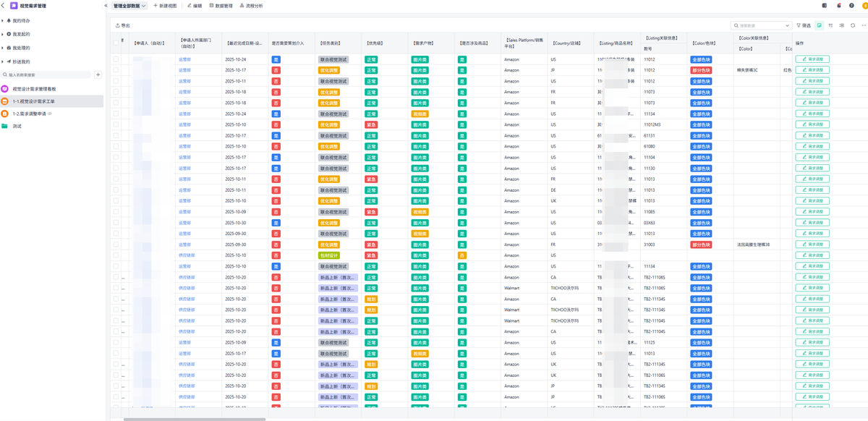Expand the 抄送我的 sidebar section
The height and width of the screenshot is (421, 868).
click(3, 61)
